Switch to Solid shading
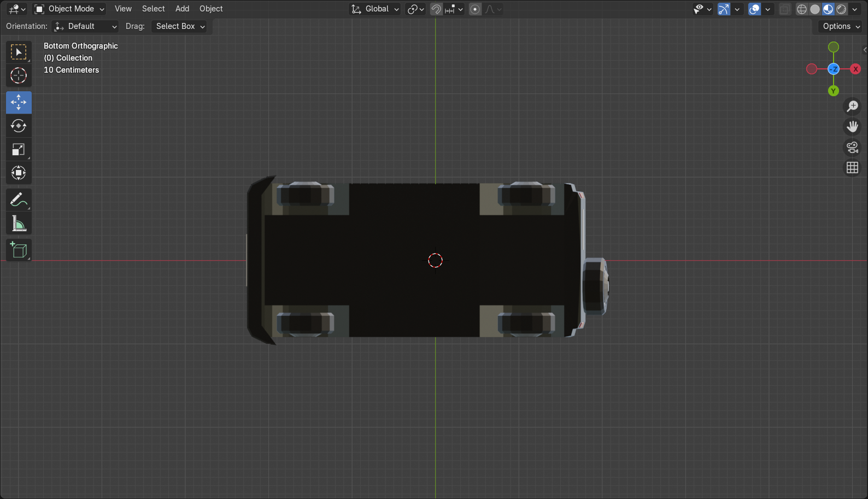This screenshot has height=499, width=868. [x=815, y=9]
